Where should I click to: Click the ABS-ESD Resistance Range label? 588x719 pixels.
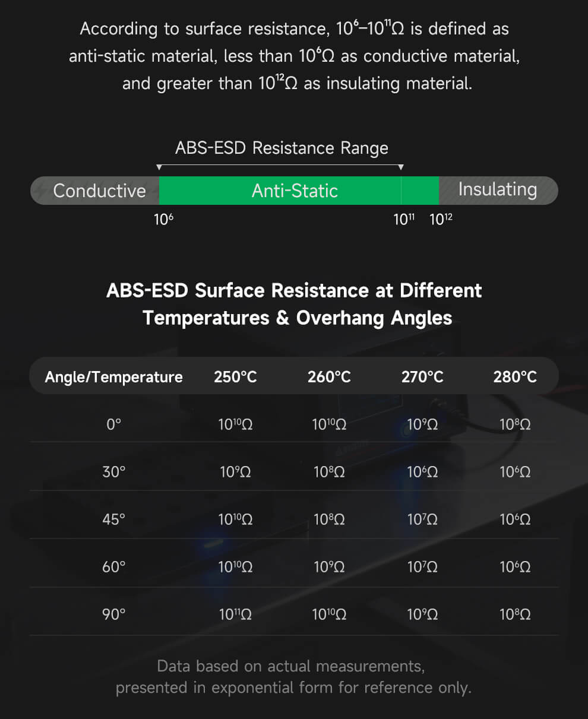(x=282, y=148)
